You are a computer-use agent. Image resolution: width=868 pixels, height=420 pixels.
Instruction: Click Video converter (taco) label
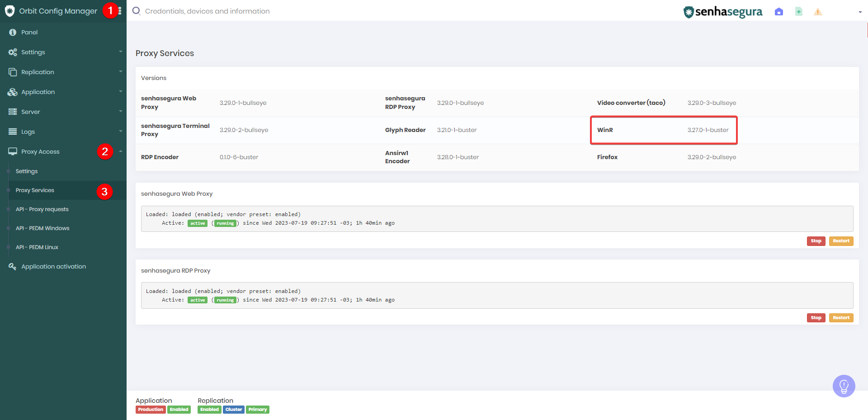pyautogui.click(x=631, y=103)
